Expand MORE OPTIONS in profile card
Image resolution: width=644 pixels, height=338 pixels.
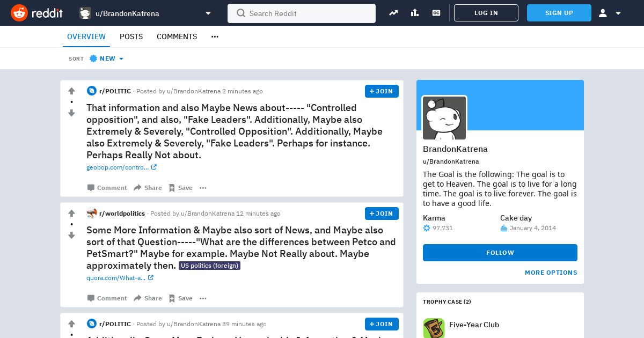tap(551, 273)
